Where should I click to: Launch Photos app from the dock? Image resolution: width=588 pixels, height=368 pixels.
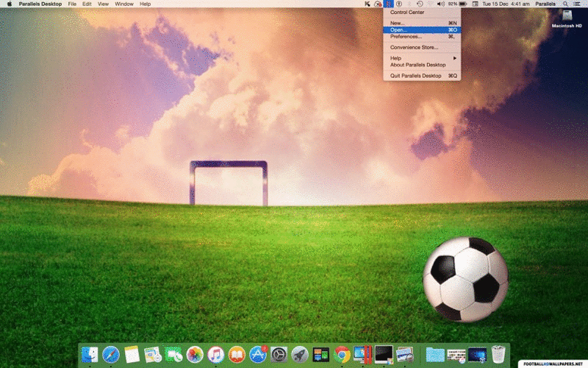click(195, 355)
